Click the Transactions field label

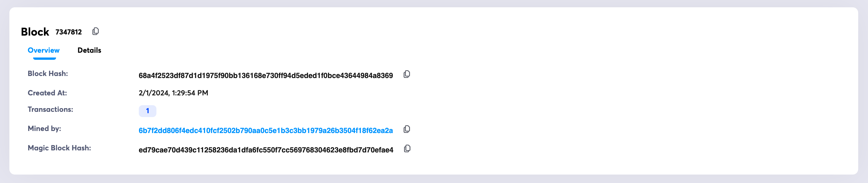[x=50, y=110]
